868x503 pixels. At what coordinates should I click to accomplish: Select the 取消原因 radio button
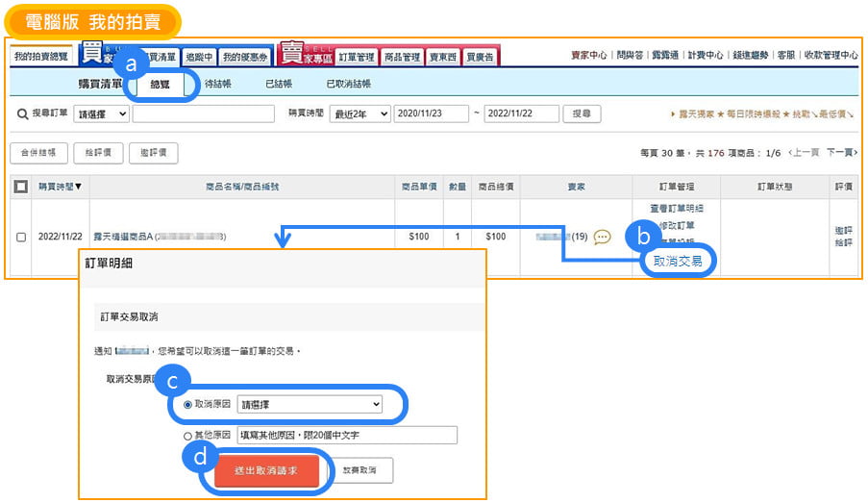[x=187, y=405]
